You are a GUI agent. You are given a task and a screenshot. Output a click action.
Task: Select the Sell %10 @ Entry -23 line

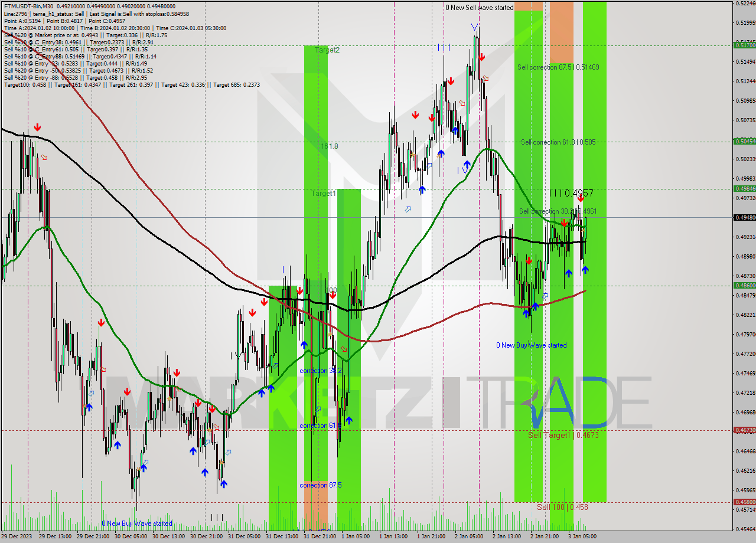76,63
